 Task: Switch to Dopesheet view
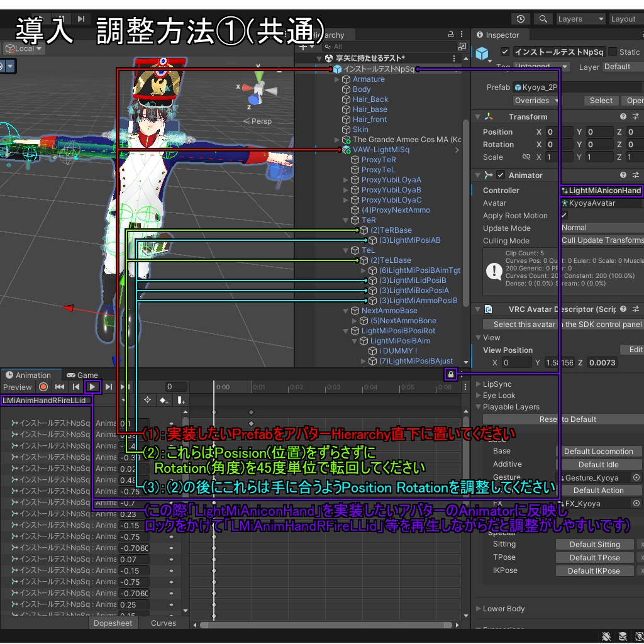point(113,623)
